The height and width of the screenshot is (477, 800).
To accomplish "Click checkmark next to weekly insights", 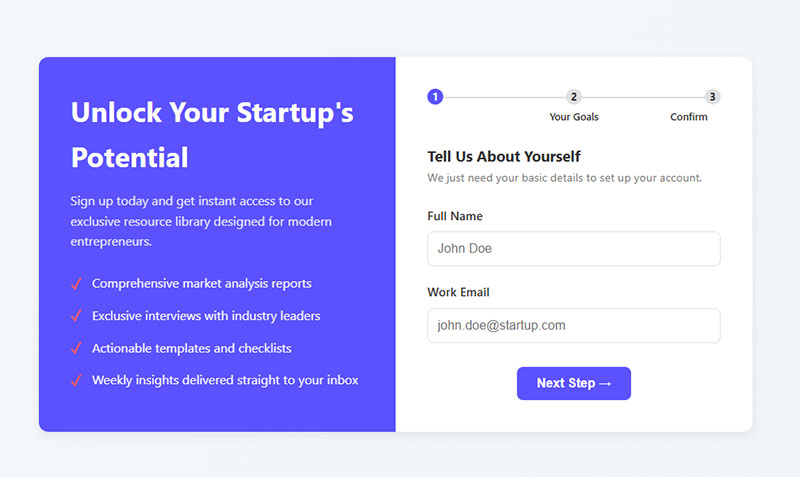I will pyautogui.click(x=76, y=380).
